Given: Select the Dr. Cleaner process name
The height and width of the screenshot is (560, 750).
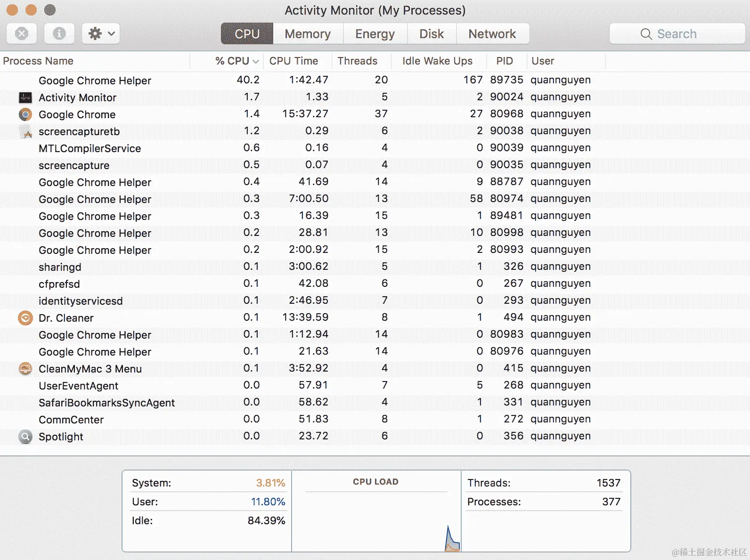Looking at the screenshot, I should 66,318.
